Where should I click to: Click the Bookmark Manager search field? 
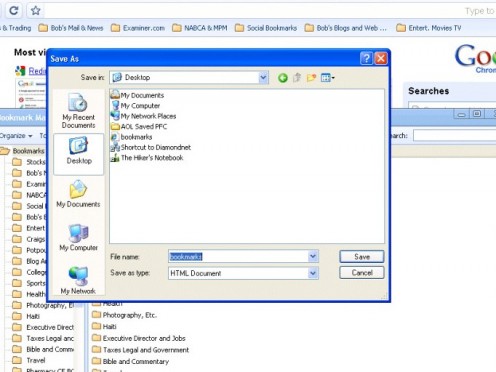click(455, 136)
